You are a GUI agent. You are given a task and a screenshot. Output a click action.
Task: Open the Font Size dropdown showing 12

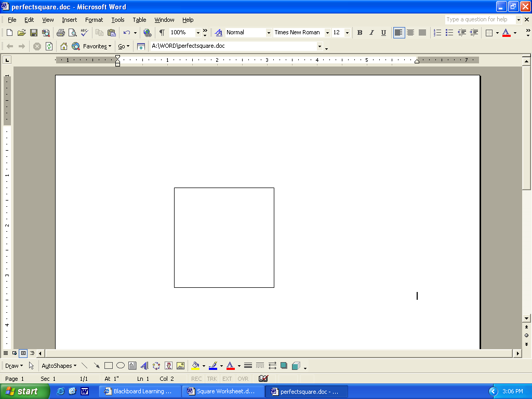347,33
